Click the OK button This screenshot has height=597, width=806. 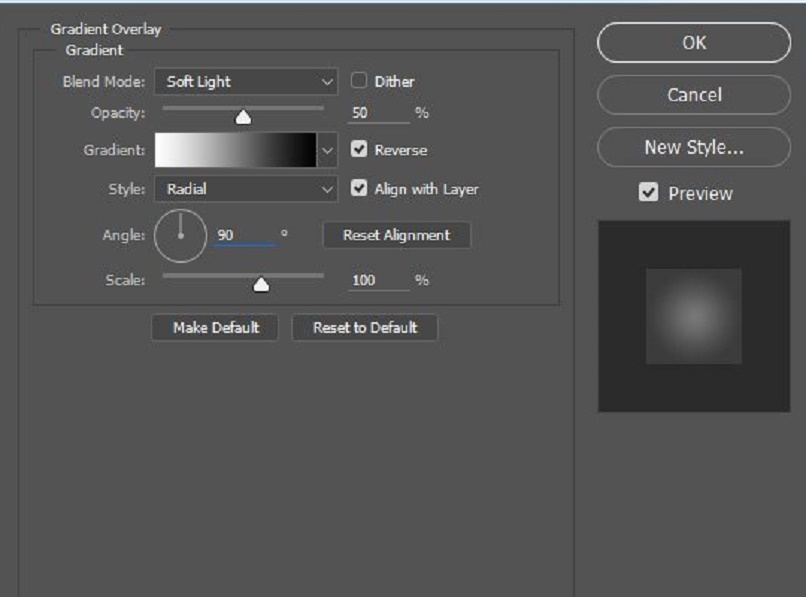[693, 43]
